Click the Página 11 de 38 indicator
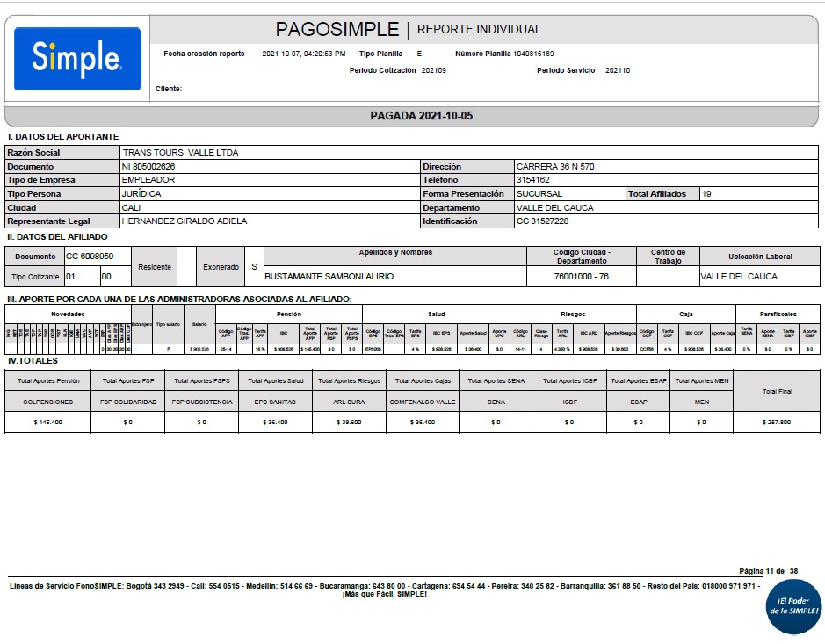The image size is (825, 644). [x=769, y=571]
